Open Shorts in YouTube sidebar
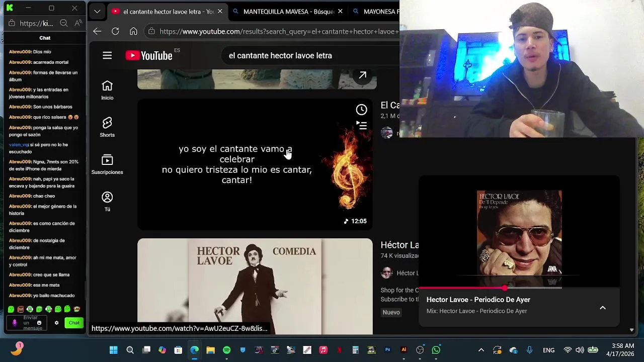 pos(107,128)
